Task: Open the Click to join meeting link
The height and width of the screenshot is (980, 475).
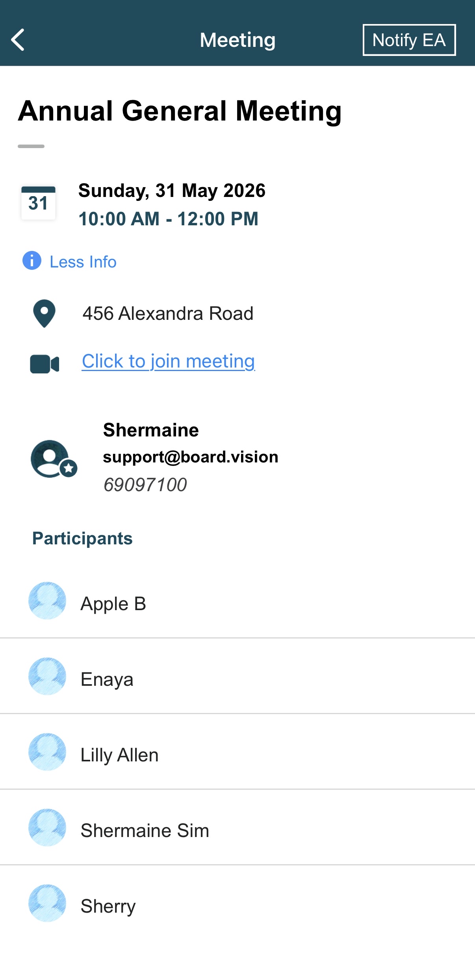Action: 169,361
